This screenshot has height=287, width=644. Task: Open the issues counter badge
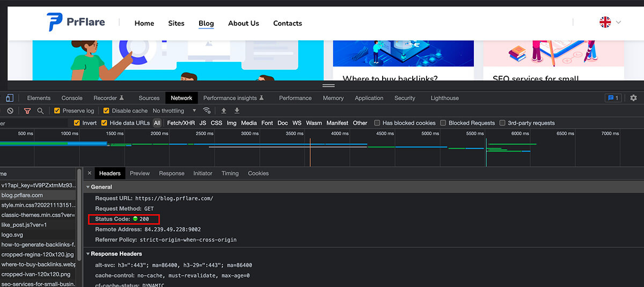click(612, 98)
